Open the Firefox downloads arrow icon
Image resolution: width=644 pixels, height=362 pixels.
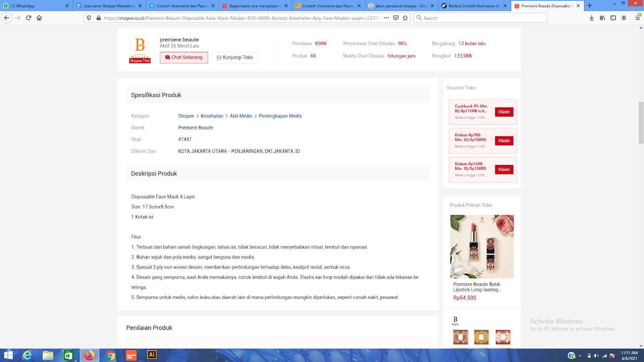tap(592, 18)
